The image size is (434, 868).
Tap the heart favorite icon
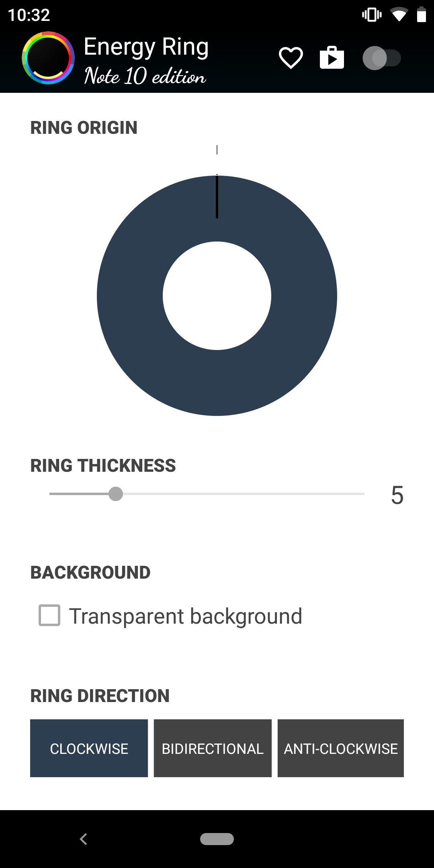pos(291,58)
